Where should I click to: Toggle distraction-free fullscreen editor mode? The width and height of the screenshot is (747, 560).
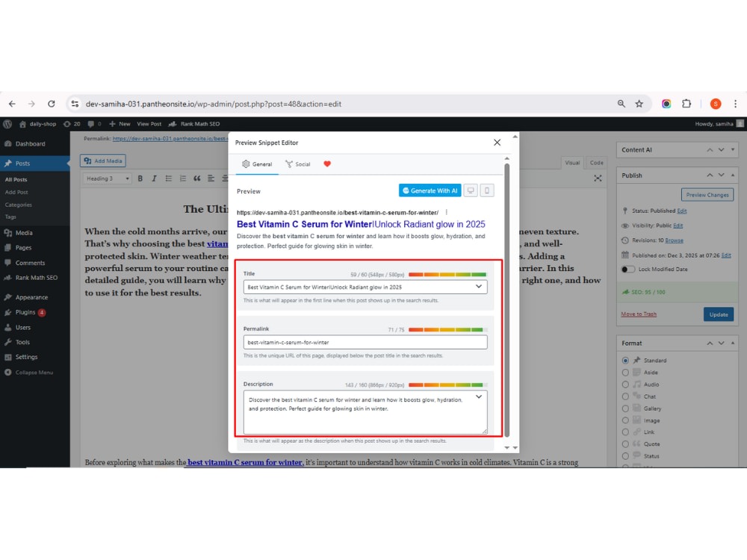pyautogui.click(x=598, y=178)
